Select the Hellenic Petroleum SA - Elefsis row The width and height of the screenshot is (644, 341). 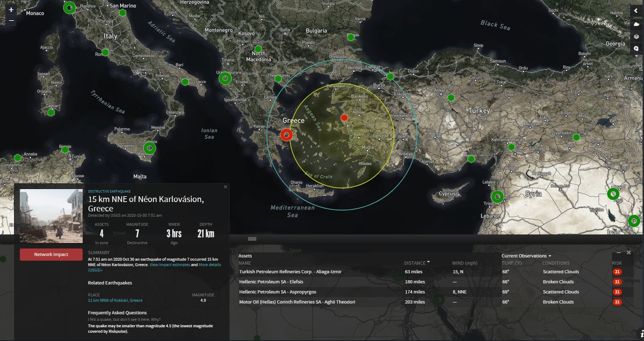[x=271, y=282]
